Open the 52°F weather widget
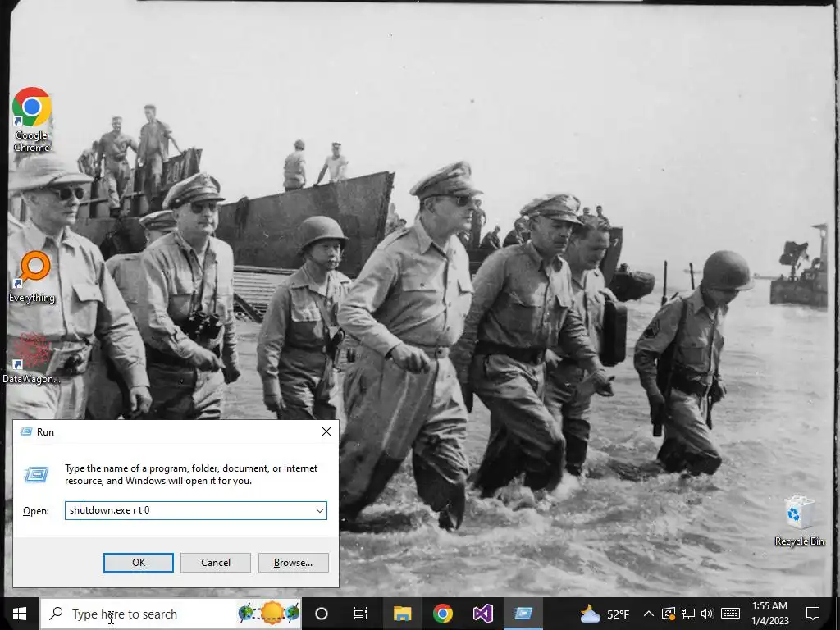The image size is (840, 630). [x=605, y=614]
